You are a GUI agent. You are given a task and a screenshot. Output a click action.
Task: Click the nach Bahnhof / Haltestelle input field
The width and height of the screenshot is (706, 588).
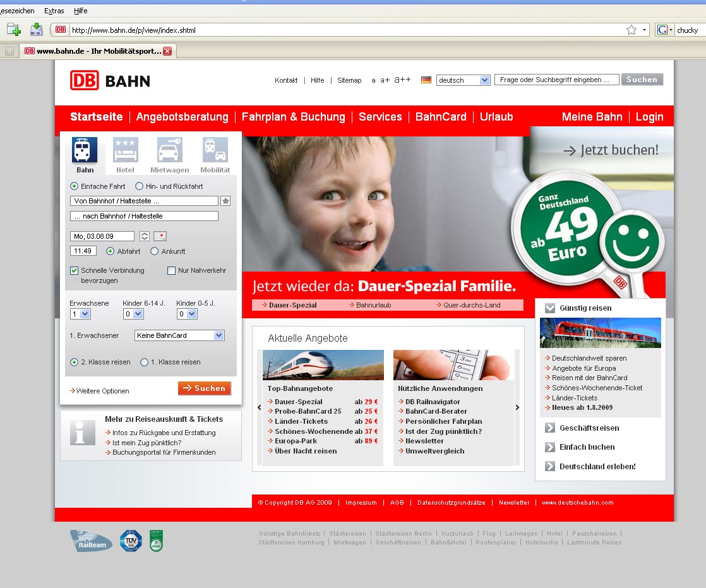coord(144,216)
